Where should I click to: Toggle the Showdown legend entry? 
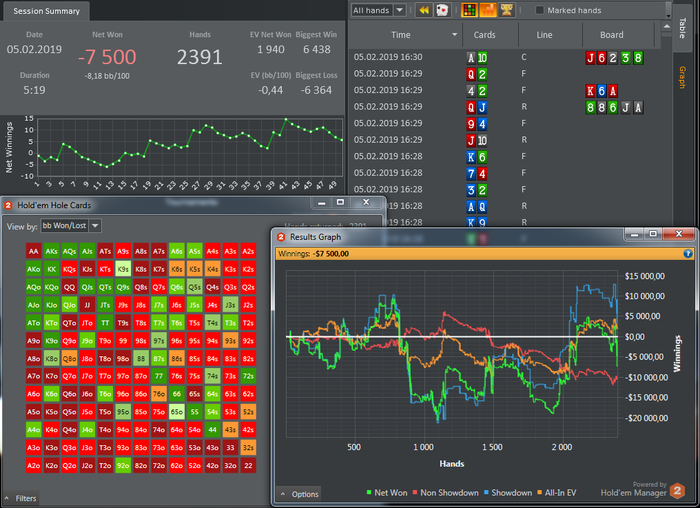coord(508,493)
